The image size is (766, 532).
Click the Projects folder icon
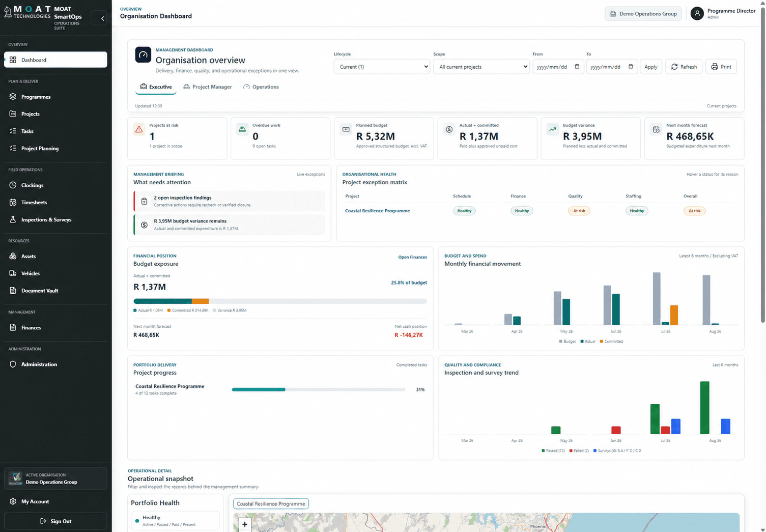point(13,114)
